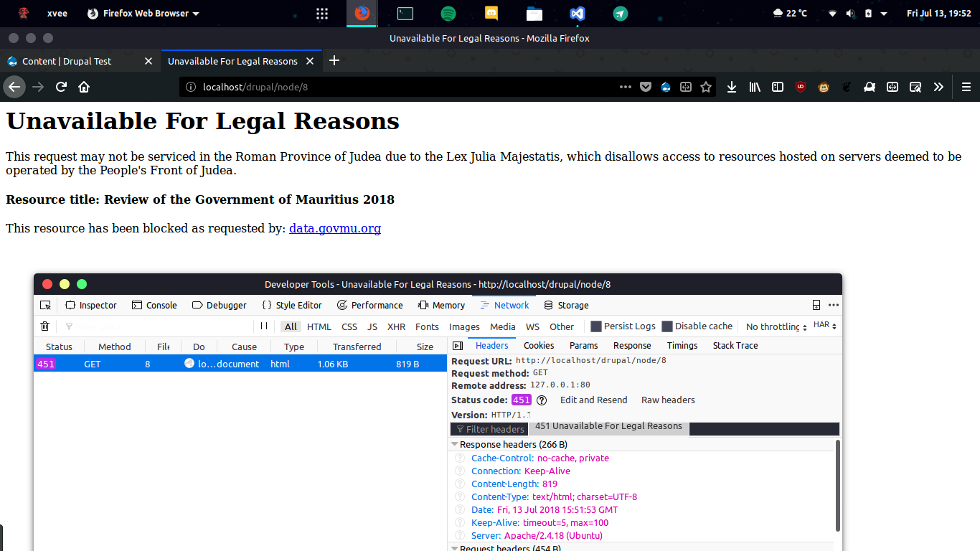Open the Memory panel

(x=441, y=305)
